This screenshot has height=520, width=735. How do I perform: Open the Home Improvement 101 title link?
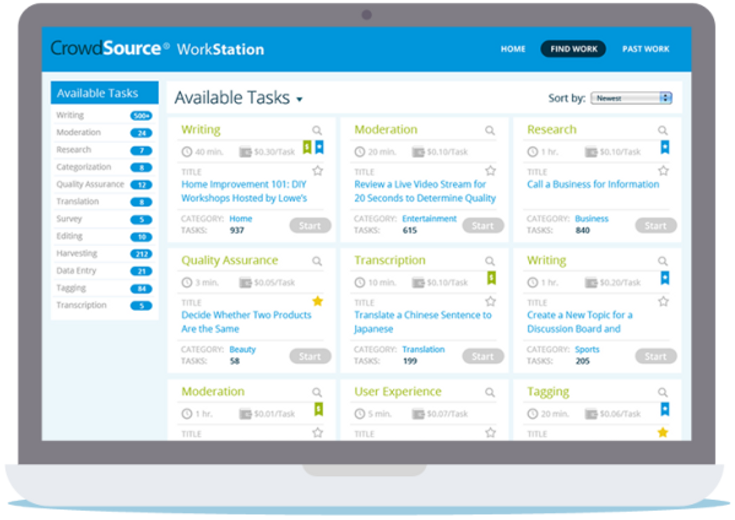[244, 191]
